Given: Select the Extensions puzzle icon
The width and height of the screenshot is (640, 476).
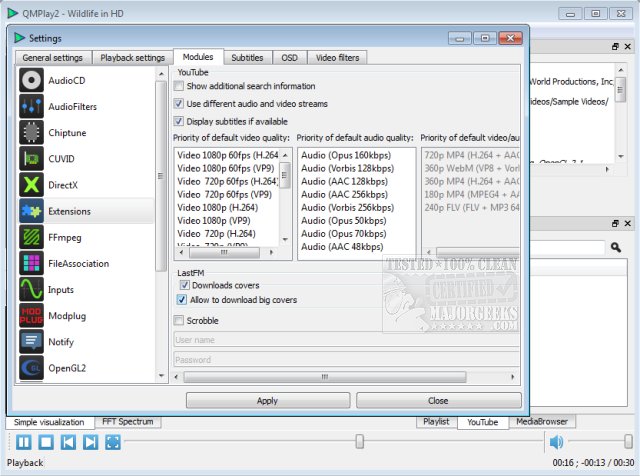Looking at the screenshot, I should (x=31, y=211).
